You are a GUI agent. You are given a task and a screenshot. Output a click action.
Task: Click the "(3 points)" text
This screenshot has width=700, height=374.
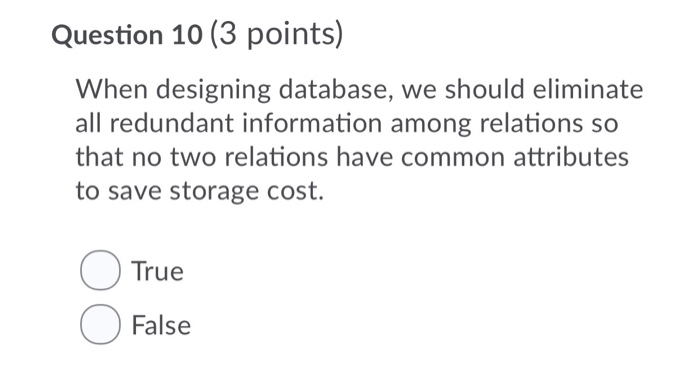coord(277,34)
